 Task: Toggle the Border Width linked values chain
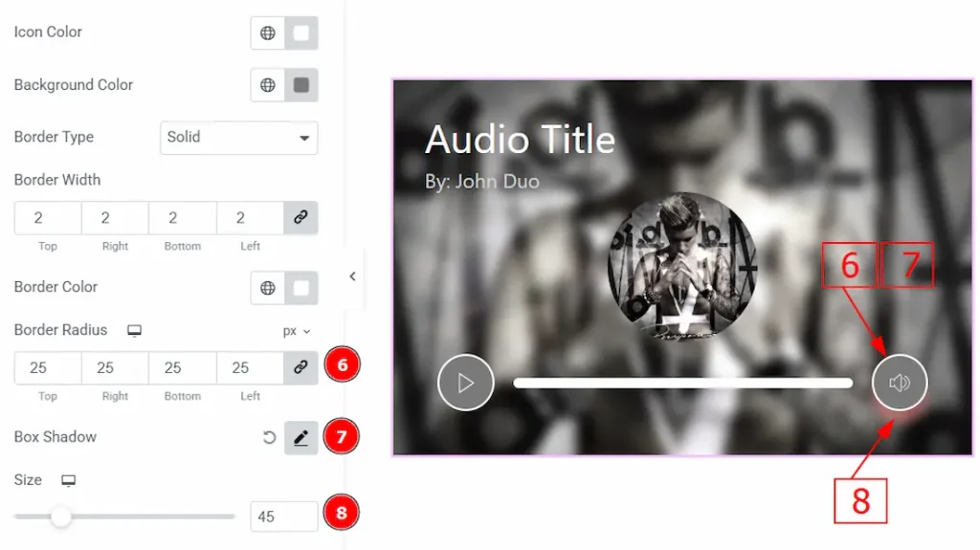(x=301, y=217)
